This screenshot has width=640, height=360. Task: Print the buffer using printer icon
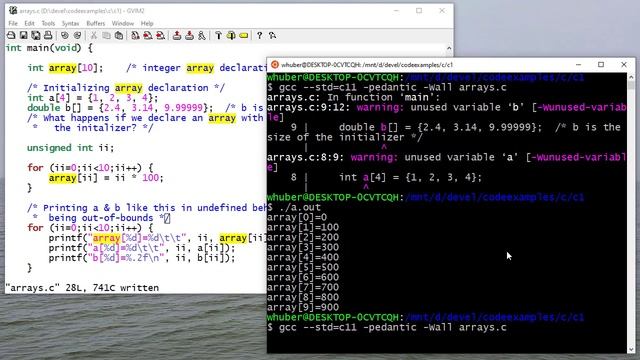(x=48, y=36)
